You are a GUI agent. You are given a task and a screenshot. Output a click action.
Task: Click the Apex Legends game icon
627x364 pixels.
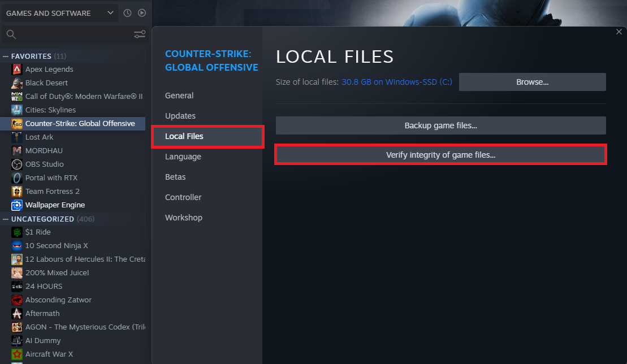pos(17,70)
